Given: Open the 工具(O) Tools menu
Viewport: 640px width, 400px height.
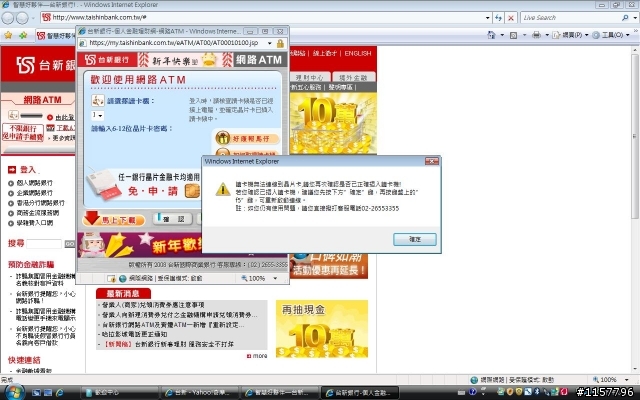Looking at the screenshot, I should pyautogui.click(x=611, y=35).
